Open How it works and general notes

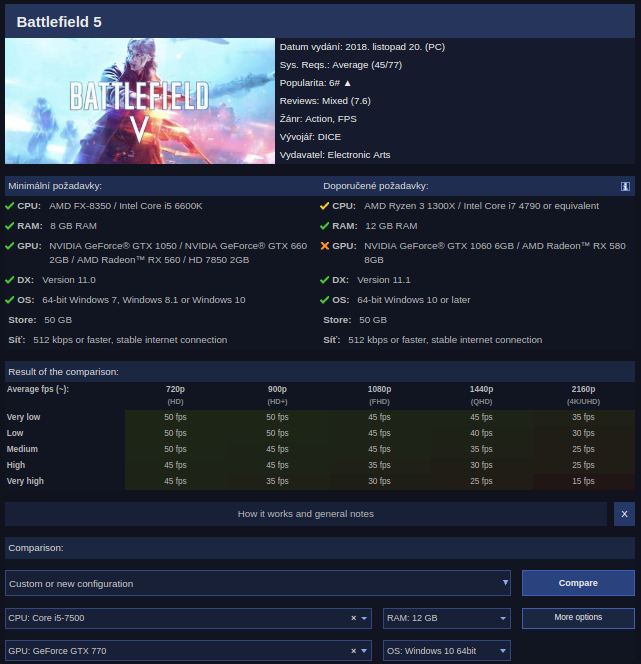pyautogui.click(x=306, y=514)
